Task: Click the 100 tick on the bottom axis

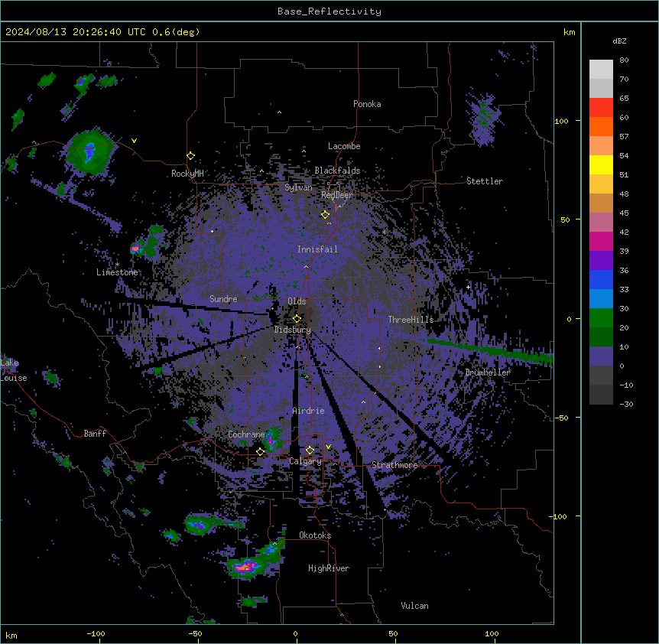Action: [x=492, y=634]
